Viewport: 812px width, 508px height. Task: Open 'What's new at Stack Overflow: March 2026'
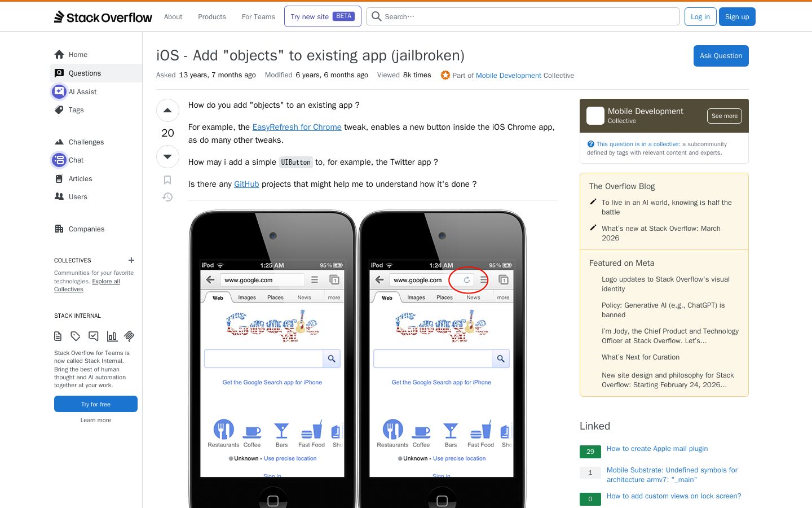tap(661, 233)
